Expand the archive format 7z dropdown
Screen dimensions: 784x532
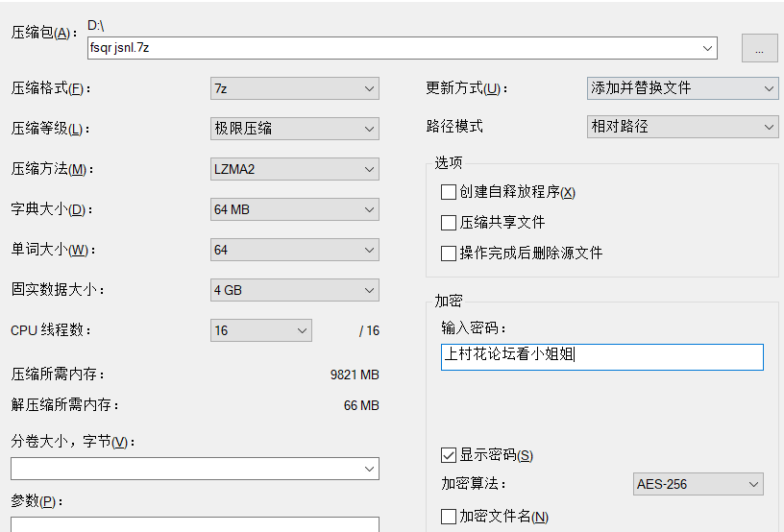tap(294, 88)
